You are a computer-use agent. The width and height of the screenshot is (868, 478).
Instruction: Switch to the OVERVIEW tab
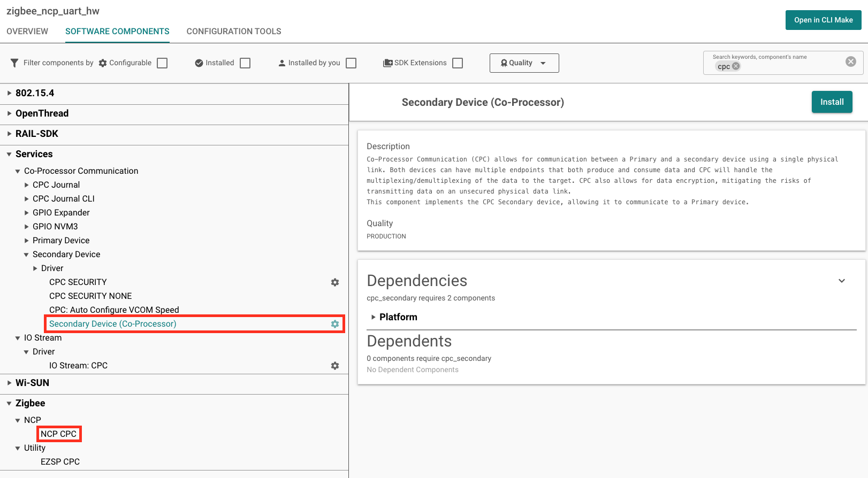(x=27, y=32)
